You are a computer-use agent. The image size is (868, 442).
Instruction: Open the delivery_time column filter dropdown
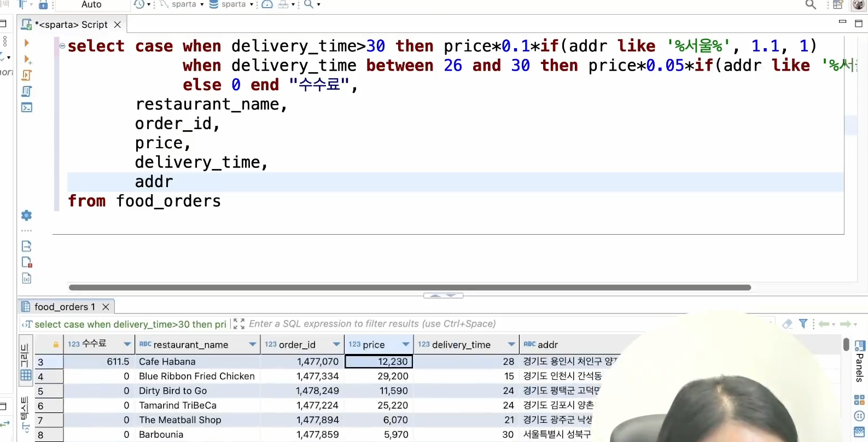click(x=511, y=345)
